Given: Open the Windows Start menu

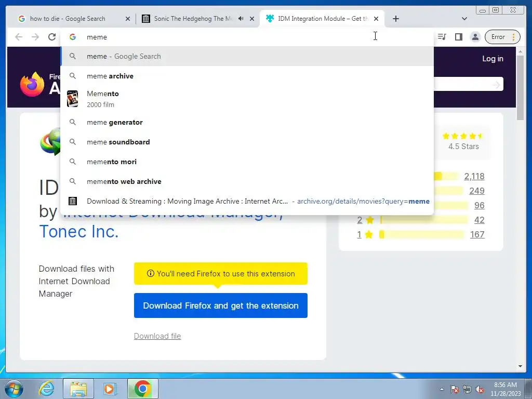Looking at the screenshot, I should 14,389.
